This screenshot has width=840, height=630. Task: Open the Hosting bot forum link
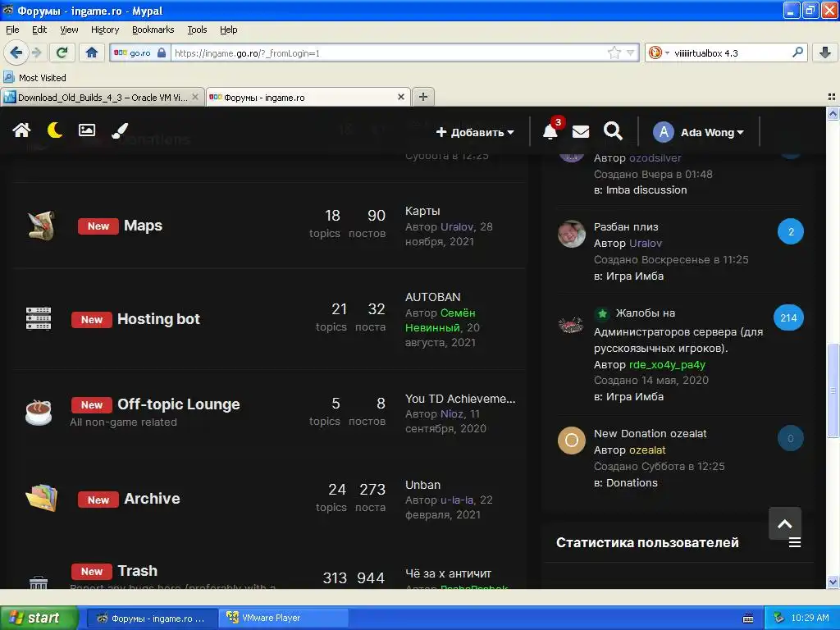(158, 319)
